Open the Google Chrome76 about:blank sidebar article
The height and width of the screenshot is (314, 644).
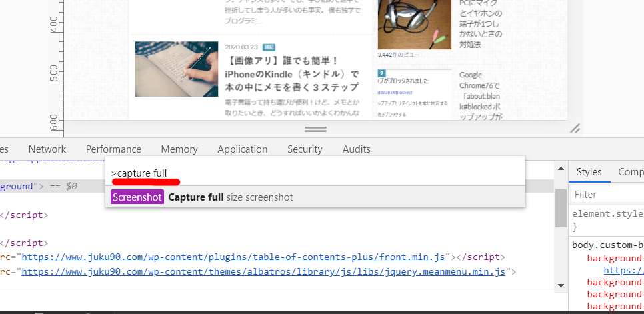click(481, 97)
